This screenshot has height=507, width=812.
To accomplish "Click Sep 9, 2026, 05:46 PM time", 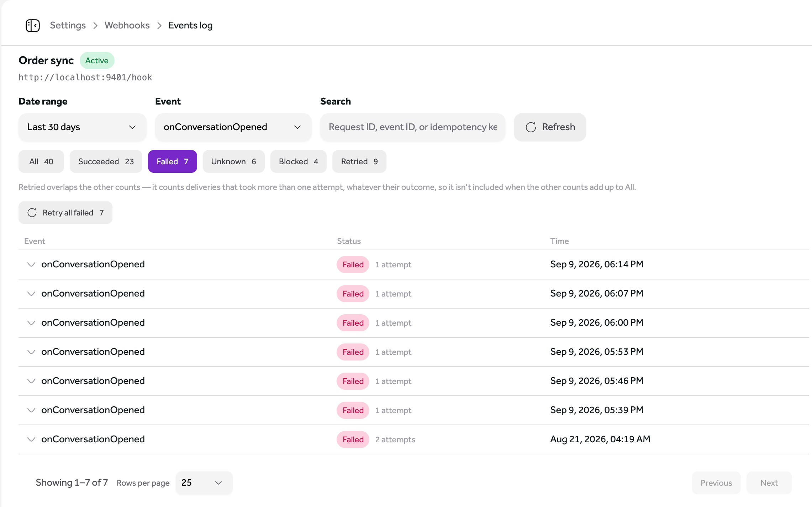I will [597, 381].
